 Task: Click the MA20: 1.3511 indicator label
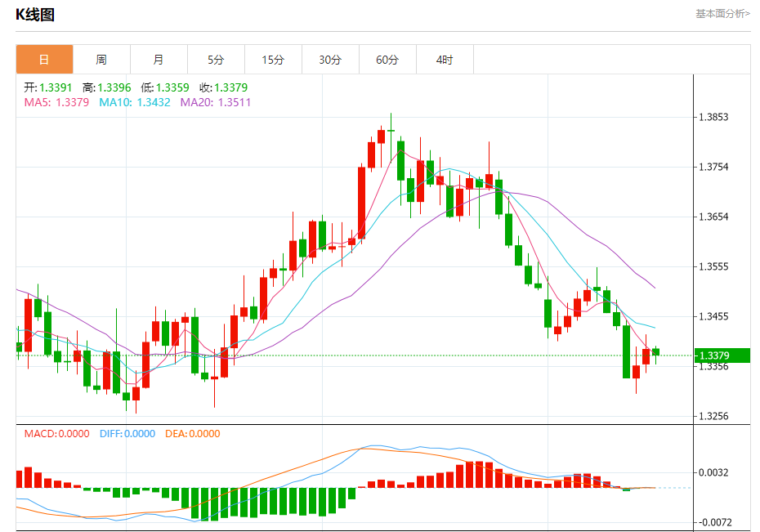(216, 102)
